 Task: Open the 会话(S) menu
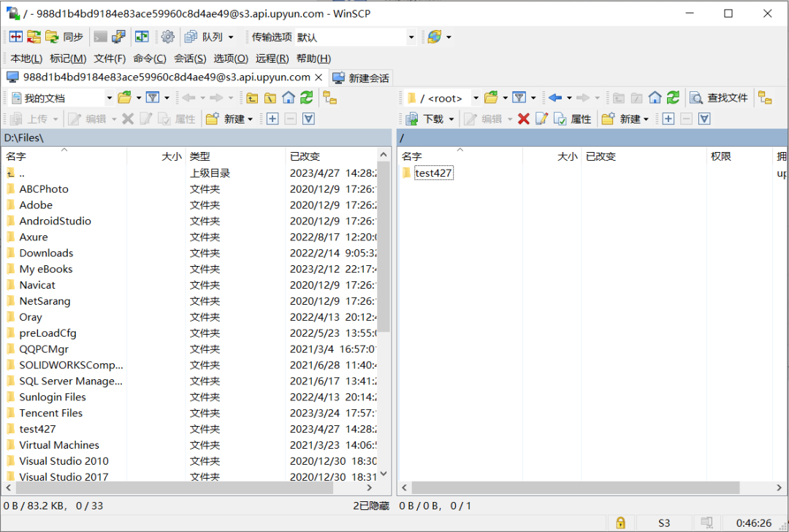click(190, 58)
